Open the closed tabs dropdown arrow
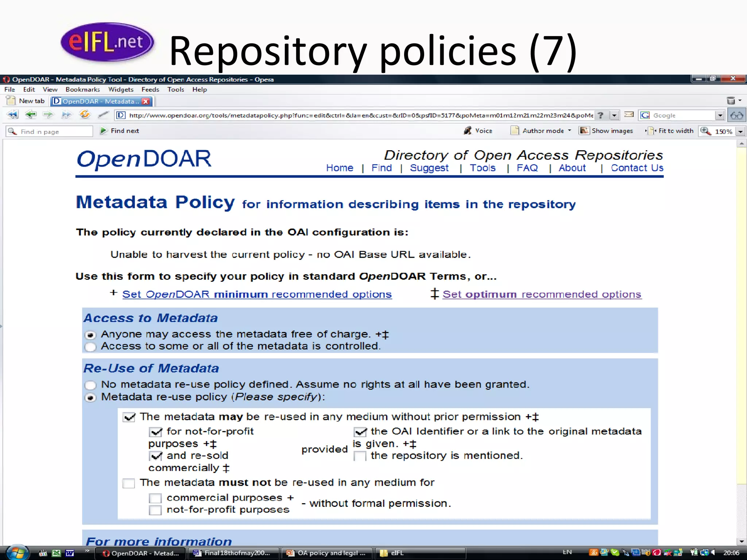 [x=740, y=101]
